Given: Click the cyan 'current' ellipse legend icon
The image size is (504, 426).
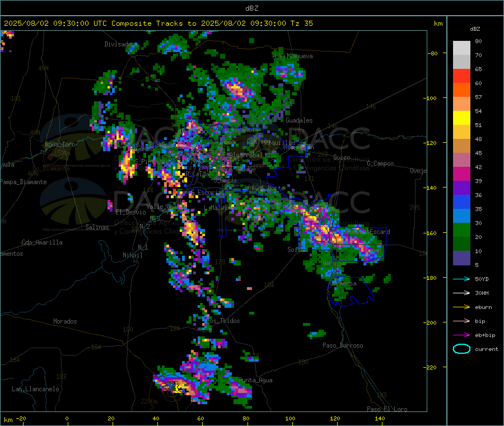Looking at the screenshot, I should tap(461, 349).
